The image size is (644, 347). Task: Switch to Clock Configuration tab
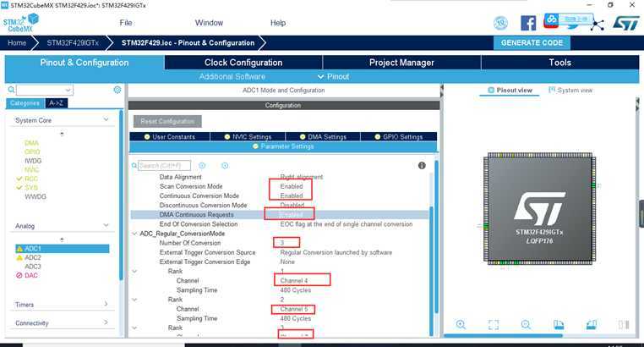243,63
